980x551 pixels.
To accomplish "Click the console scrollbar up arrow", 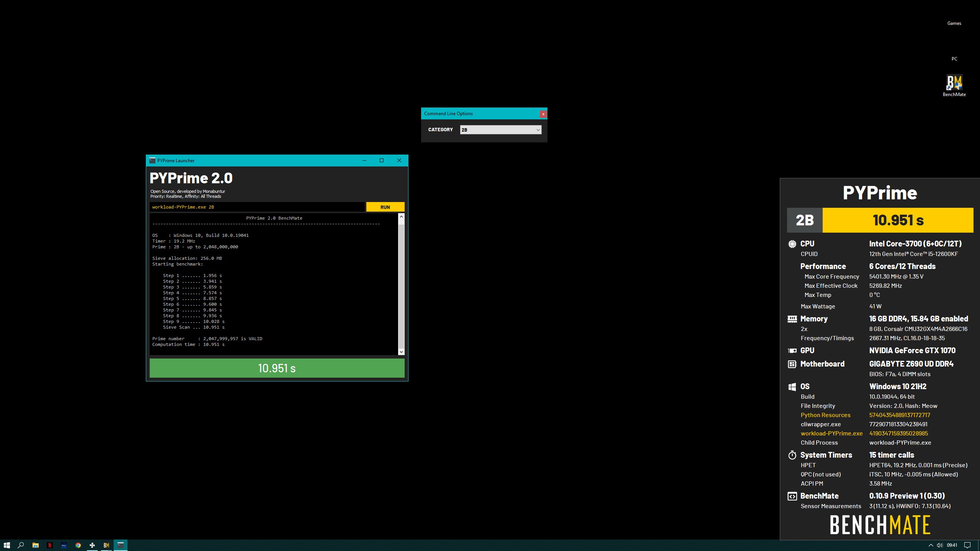I will coord(401,217).
